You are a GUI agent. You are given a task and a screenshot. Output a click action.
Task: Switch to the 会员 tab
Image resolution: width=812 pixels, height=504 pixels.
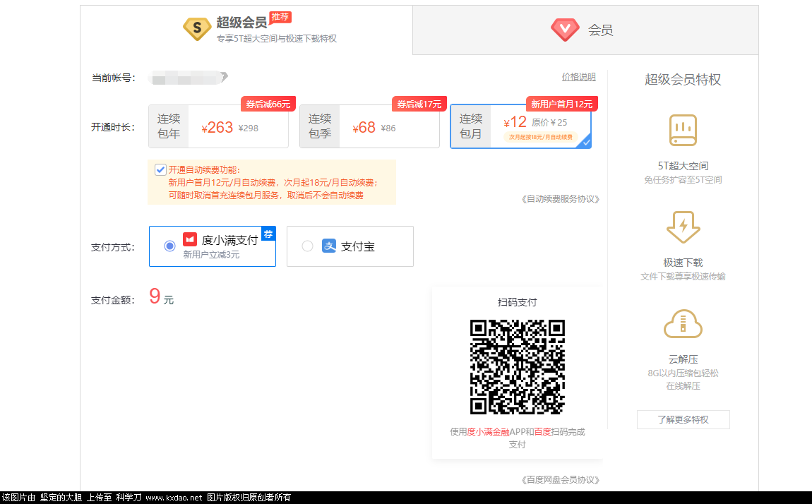[x=585, y=30]
